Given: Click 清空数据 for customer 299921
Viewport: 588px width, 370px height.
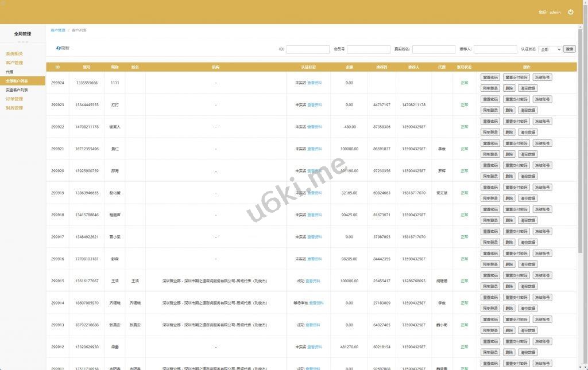Looking at the screenshot, I should pyautogui.click(x=528, y=154).
